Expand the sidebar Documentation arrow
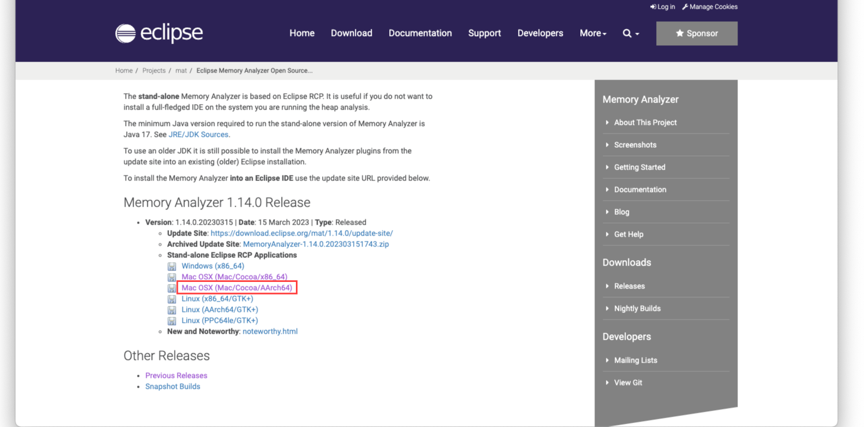This screenshot has width=868, height=427. click(x=607, y=189)
